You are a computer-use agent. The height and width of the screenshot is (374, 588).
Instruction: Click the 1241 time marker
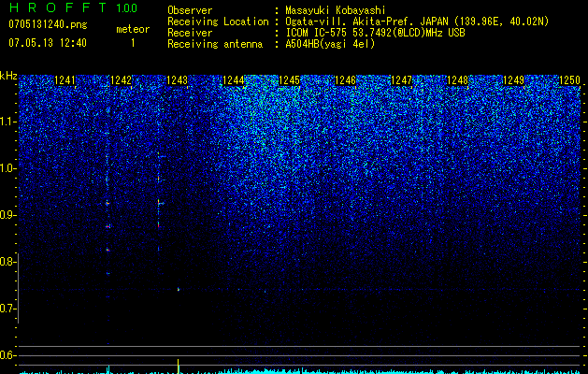(65, 80)
